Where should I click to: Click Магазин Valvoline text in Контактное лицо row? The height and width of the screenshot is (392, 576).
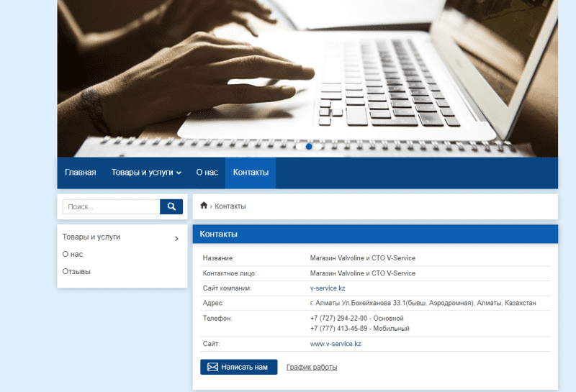click(363, 273)
